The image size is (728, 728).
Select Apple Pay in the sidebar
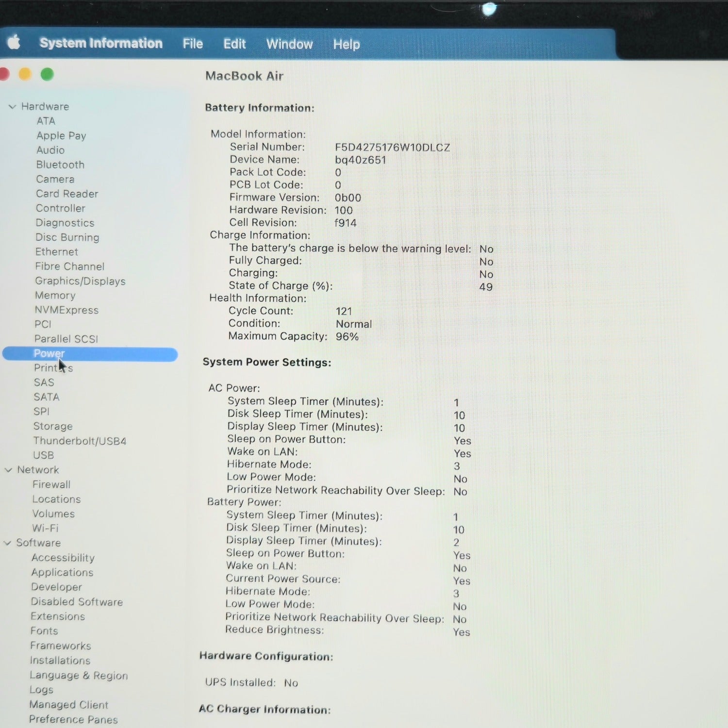[61, 135]
